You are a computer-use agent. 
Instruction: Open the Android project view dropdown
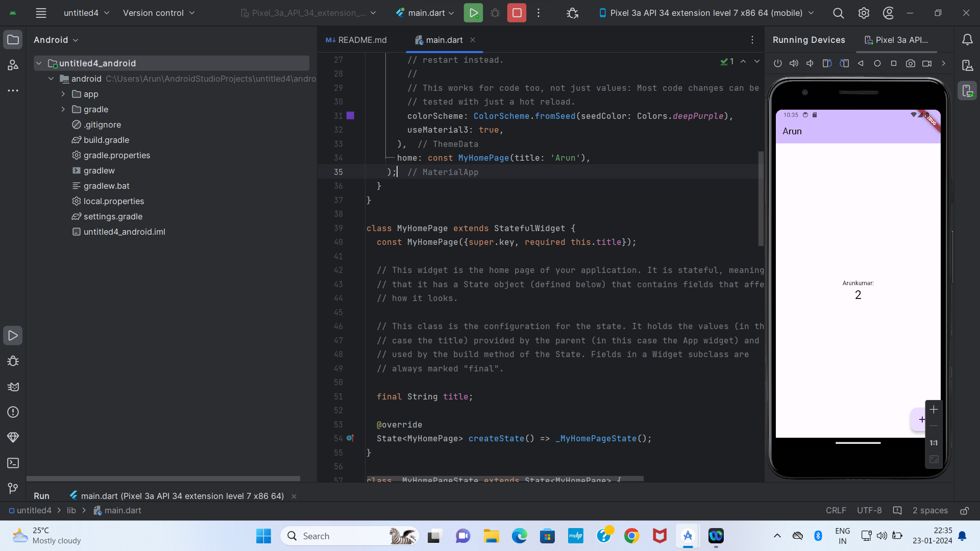[x=56, y=40]
